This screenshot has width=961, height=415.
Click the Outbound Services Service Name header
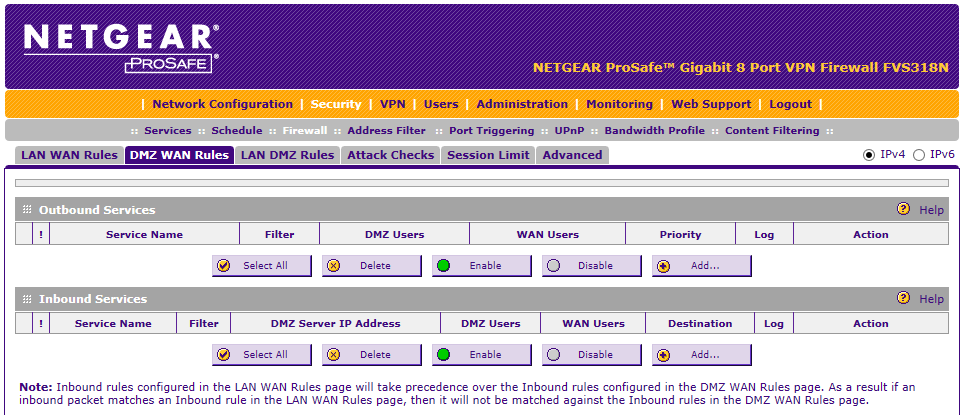[144, 234]
